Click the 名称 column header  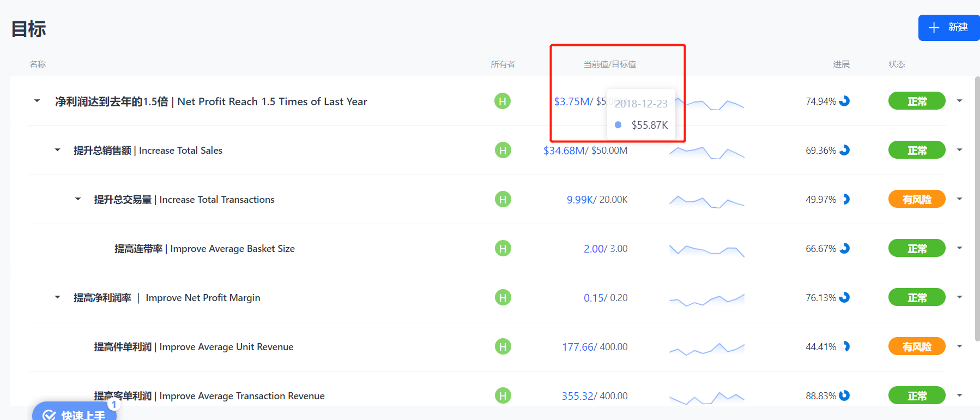(x=38, y=64)
